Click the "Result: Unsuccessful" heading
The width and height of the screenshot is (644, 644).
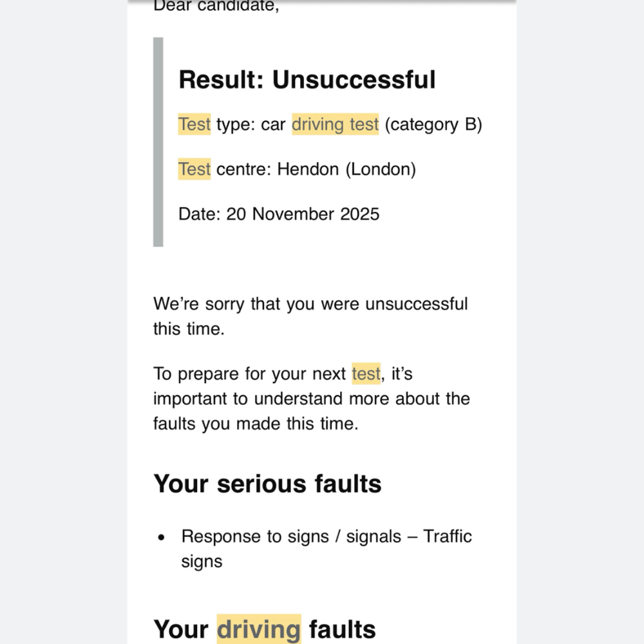pos(307,80)
